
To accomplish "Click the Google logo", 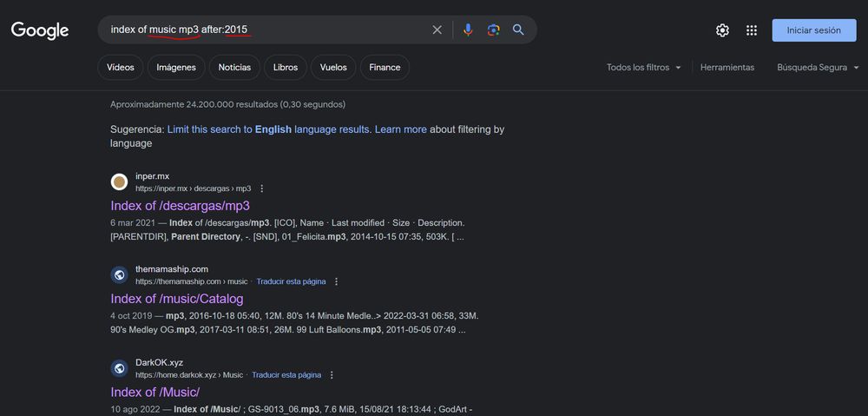I will coord(40,30).
